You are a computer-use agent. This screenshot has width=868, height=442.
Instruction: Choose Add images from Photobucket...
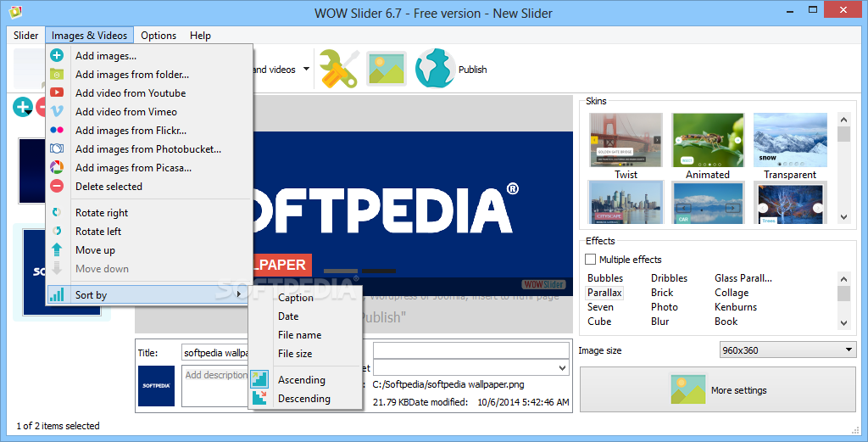click(149, 149)
